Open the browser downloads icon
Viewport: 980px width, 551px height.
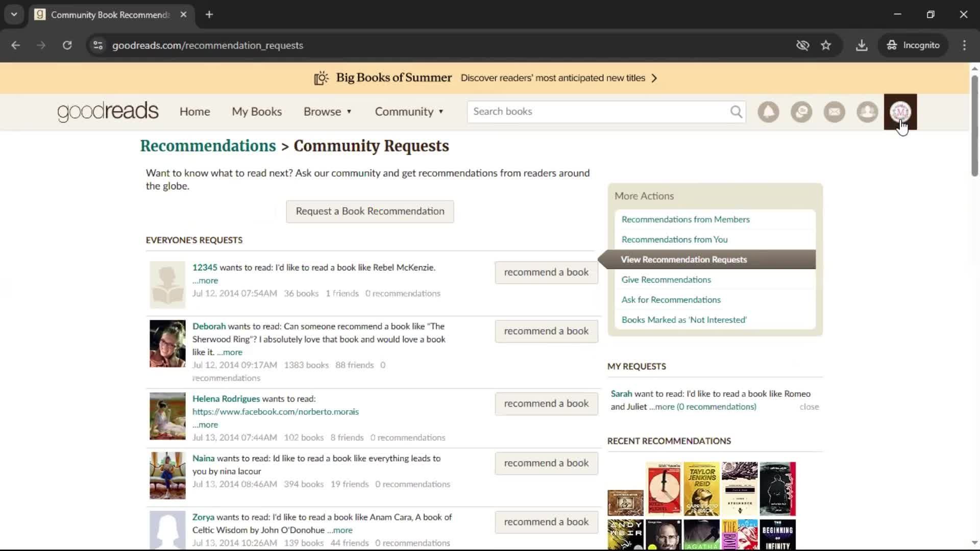coord(862,45)
